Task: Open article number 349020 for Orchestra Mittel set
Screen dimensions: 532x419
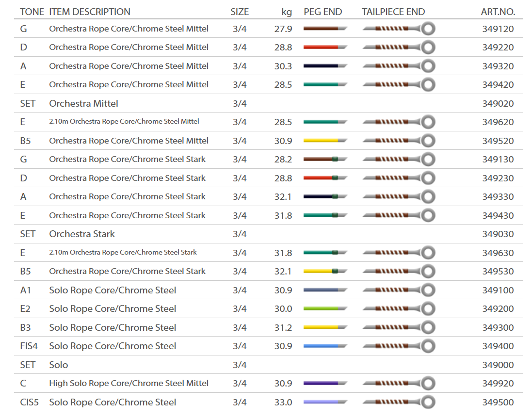Action: (x=498, y=104)
